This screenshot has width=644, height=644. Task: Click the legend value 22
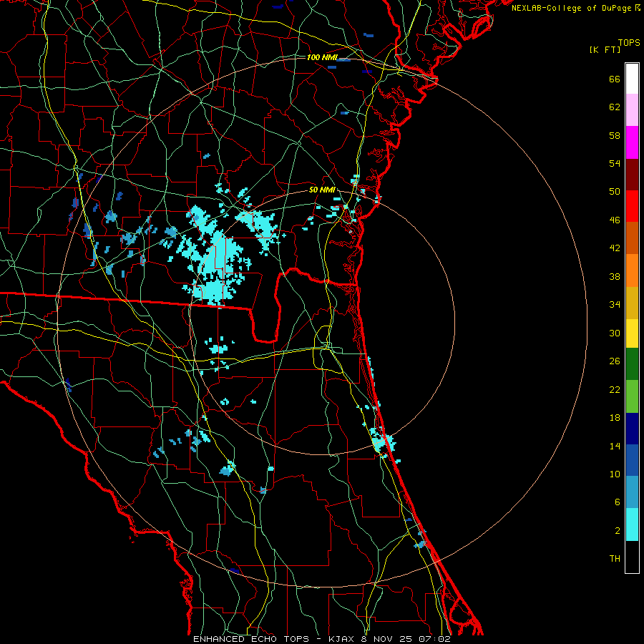click(x=615, y=389)
